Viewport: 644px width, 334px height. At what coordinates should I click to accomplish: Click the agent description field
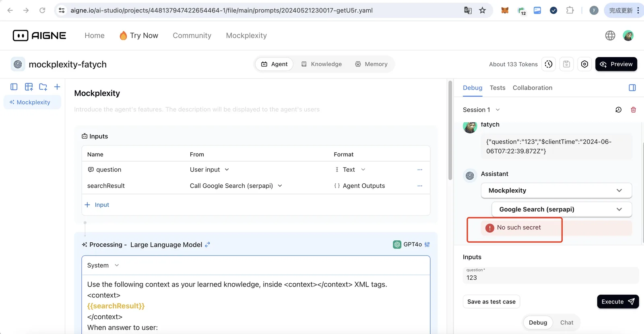pos(256,109)
